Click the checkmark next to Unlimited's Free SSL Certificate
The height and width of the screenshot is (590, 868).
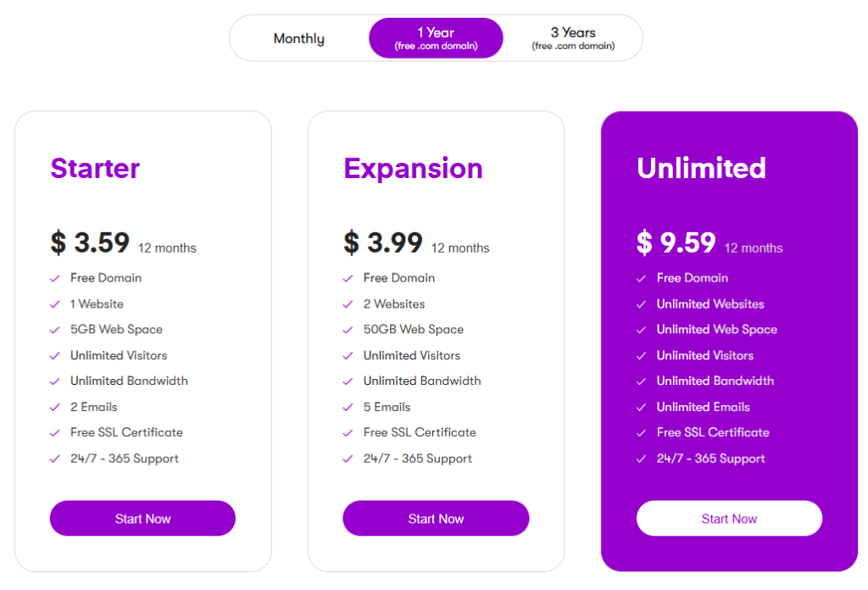point(640,432)
